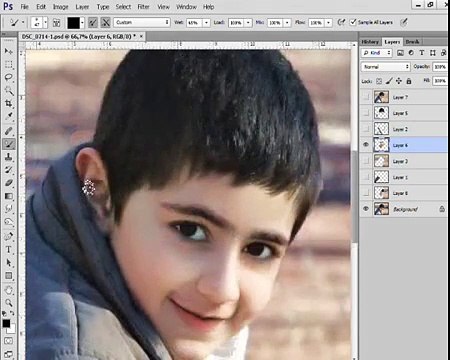Select the Horizontal Type tool
Viewport: 450px width, 360px height.
9,249
